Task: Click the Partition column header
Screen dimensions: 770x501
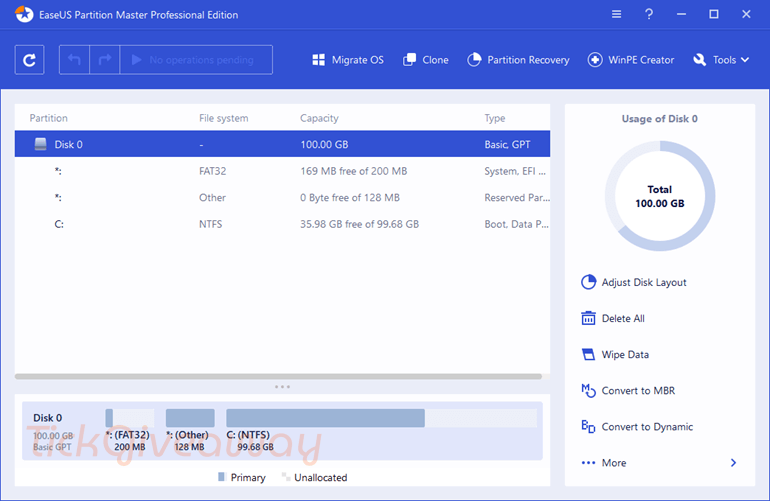Action: pos(48,118)
